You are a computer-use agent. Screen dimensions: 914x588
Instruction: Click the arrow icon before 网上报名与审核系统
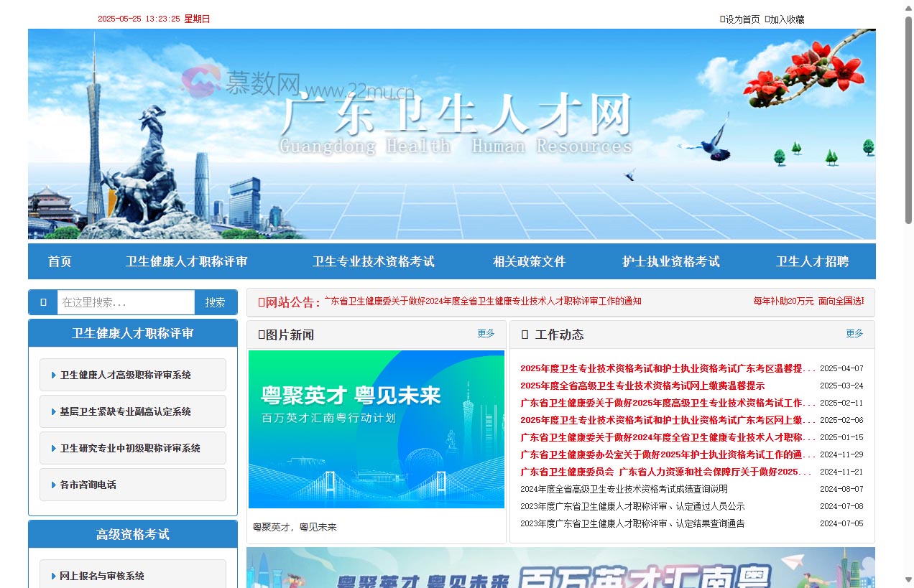[52, 575]
